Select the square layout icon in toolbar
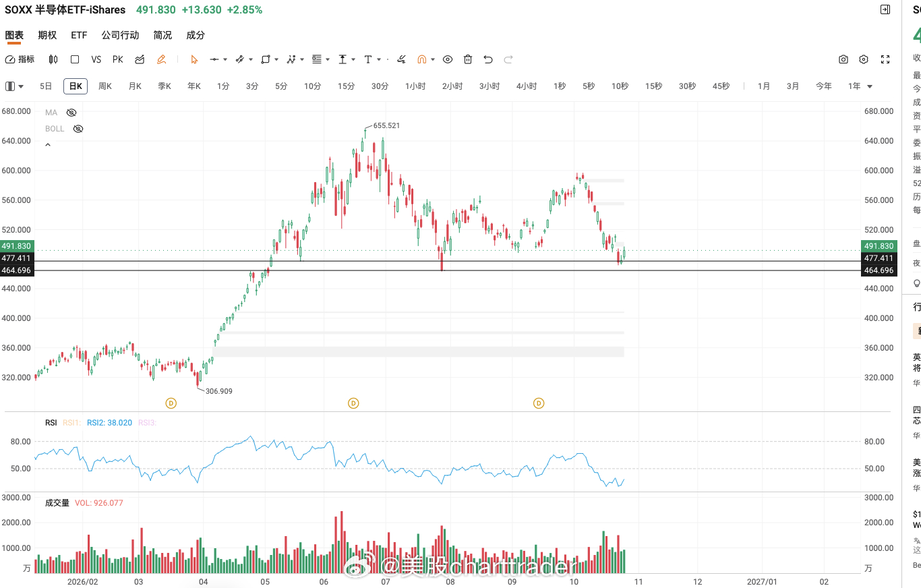The width and height of the screenshot is (921, 588). pyautogui.click(x=75, y=59)
